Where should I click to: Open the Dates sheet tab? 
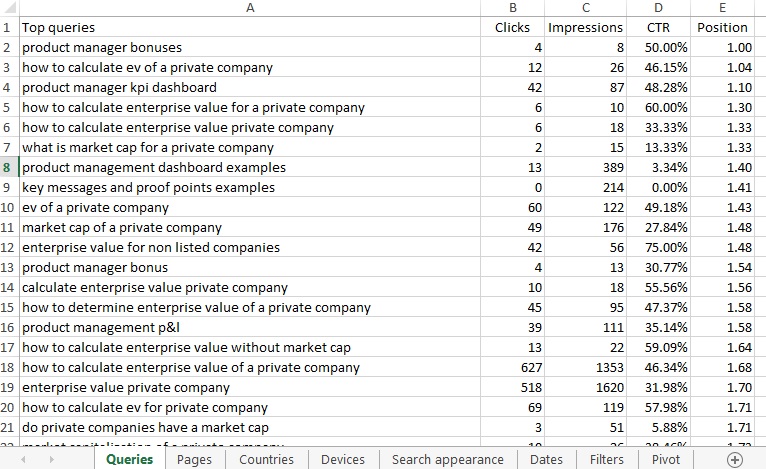pyautogui.click(x=546, y=459)
